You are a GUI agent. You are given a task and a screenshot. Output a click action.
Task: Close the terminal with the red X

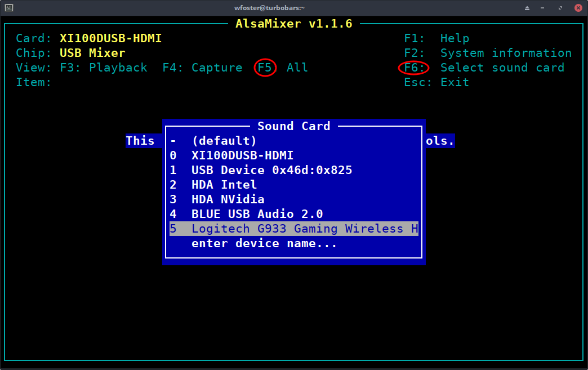[x=578, y=8]
